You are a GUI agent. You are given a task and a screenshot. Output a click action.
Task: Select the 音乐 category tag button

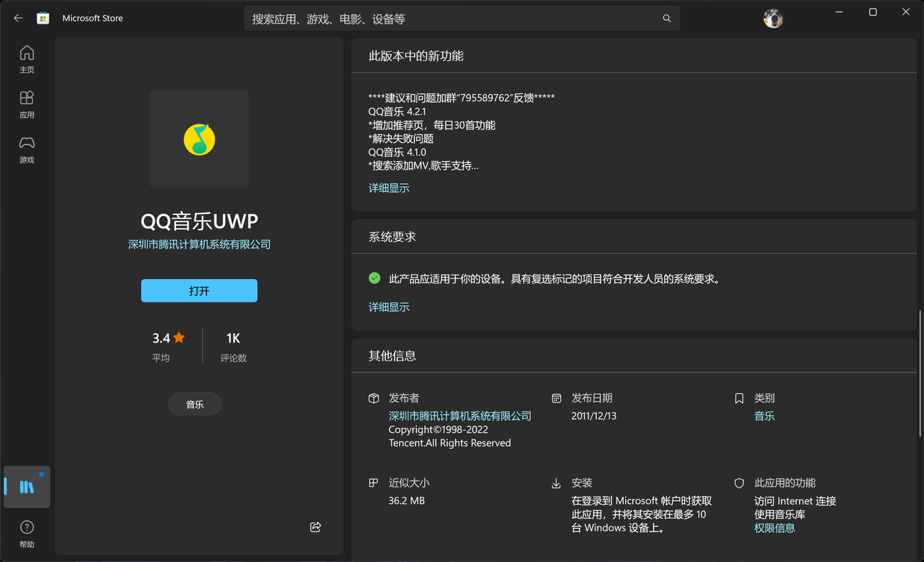pyautogui.click(x=195, y=404)
